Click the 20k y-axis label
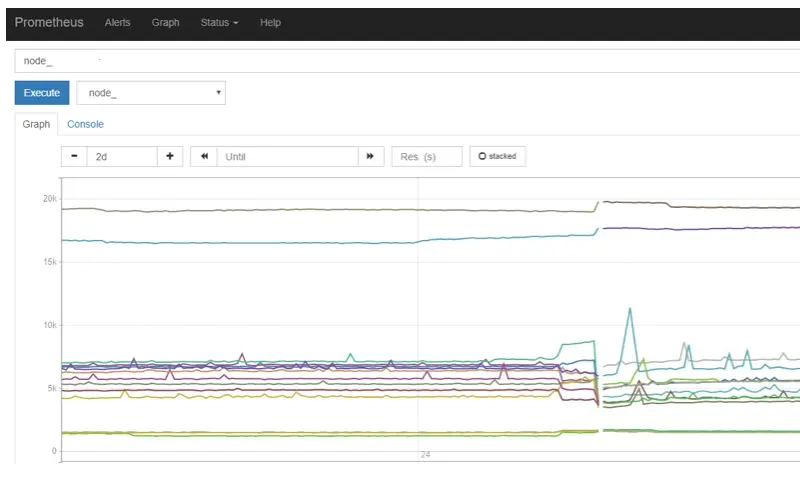 coord(50,198)
